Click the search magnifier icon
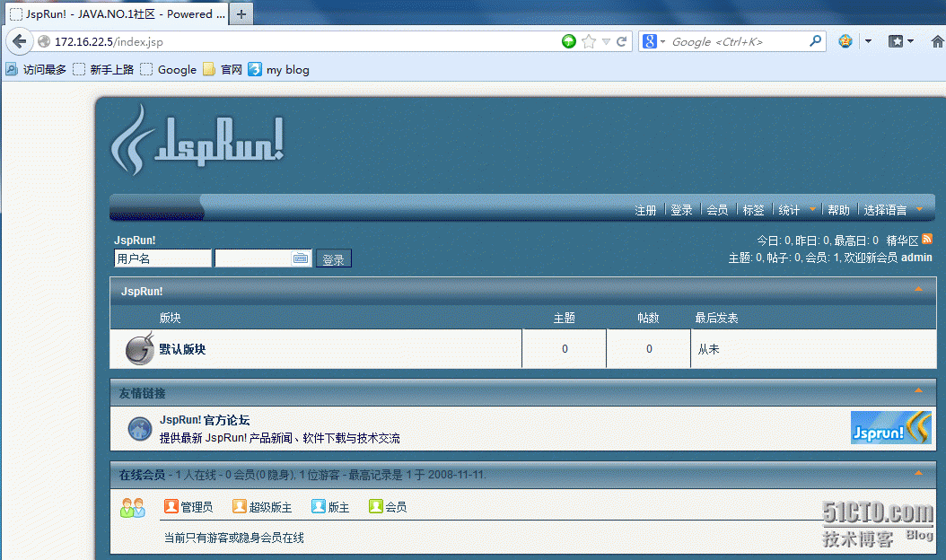This screenshot has height=560, width=946. click(816, 41)
